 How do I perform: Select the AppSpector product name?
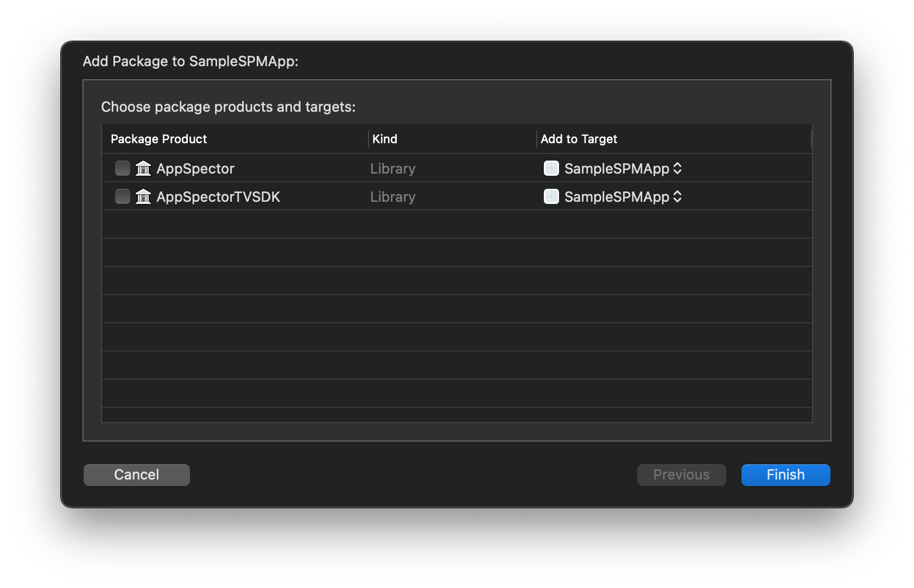(x=195, y=169)
